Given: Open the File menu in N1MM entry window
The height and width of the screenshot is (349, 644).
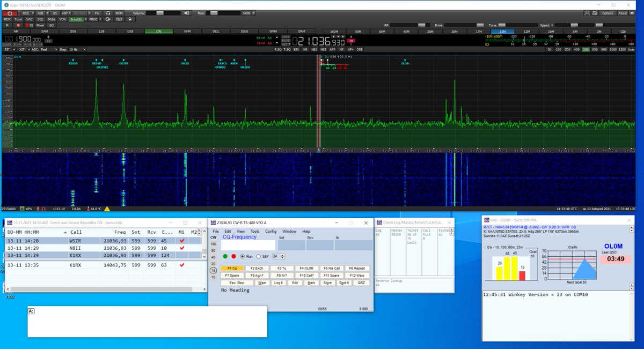Looking at the screenshot, I should (216, 231).
